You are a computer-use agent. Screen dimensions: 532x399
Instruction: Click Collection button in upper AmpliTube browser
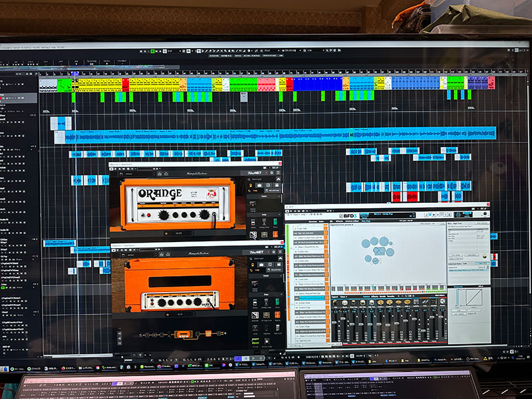272,191
